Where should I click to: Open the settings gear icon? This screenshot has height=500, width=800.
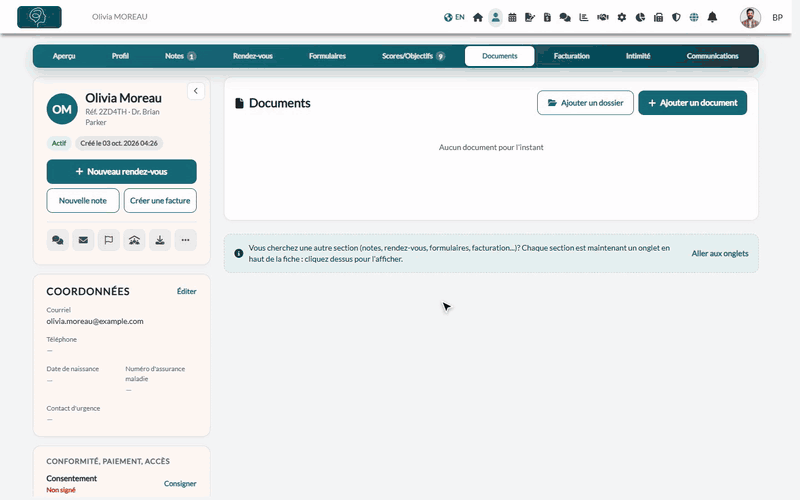pos(621,17)
